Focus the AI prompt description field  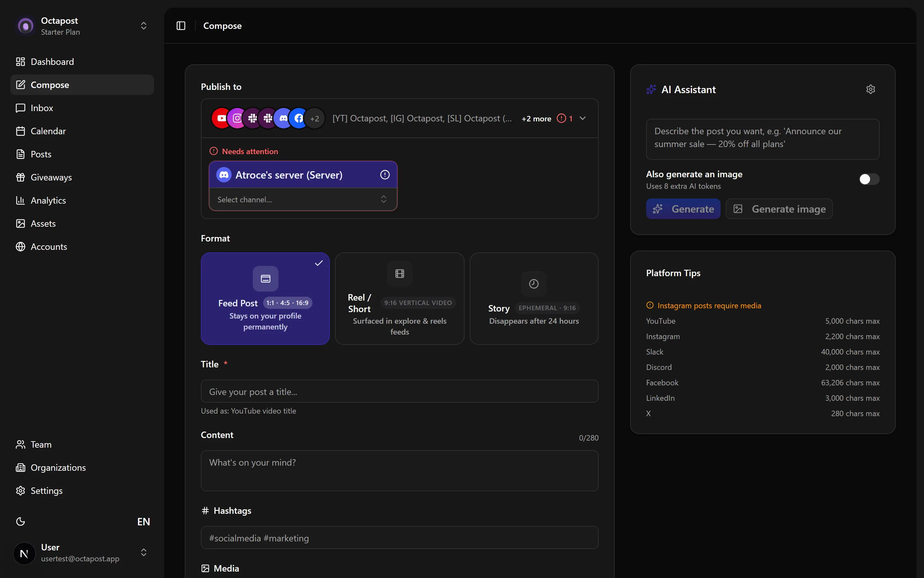[763, 139]
